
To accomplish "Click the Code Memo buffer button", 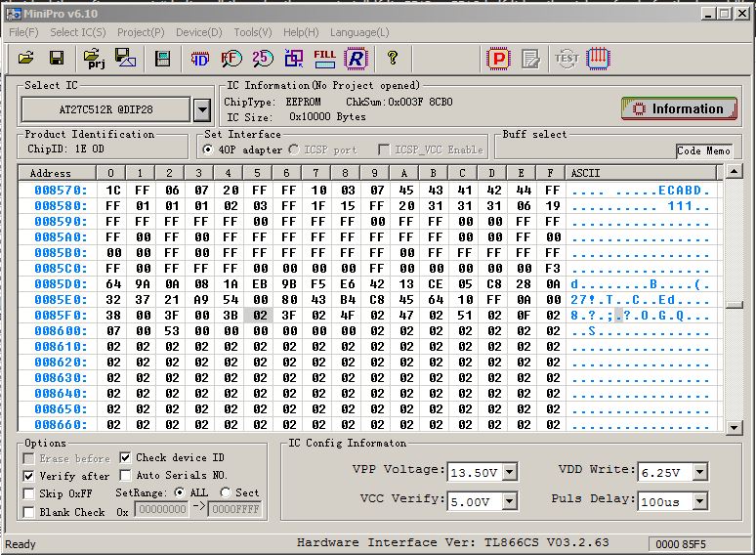I will click(x=703, y=150).
